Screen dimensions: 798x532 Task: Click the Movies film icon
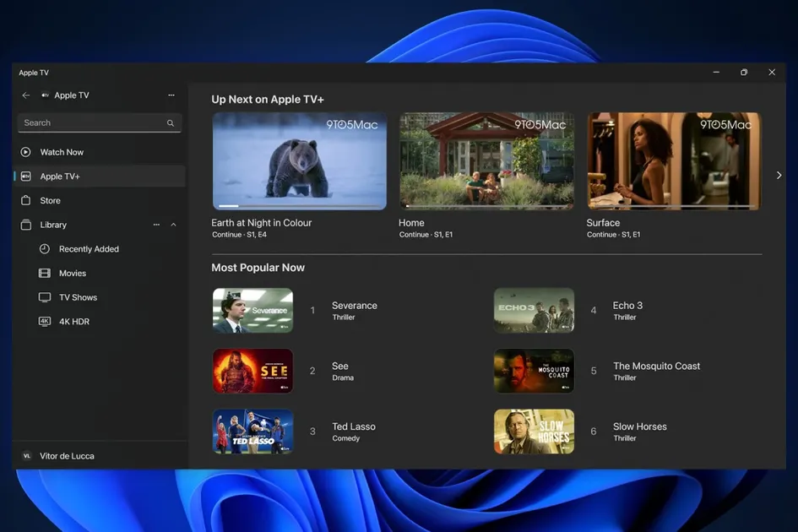(x=45, y=273)
